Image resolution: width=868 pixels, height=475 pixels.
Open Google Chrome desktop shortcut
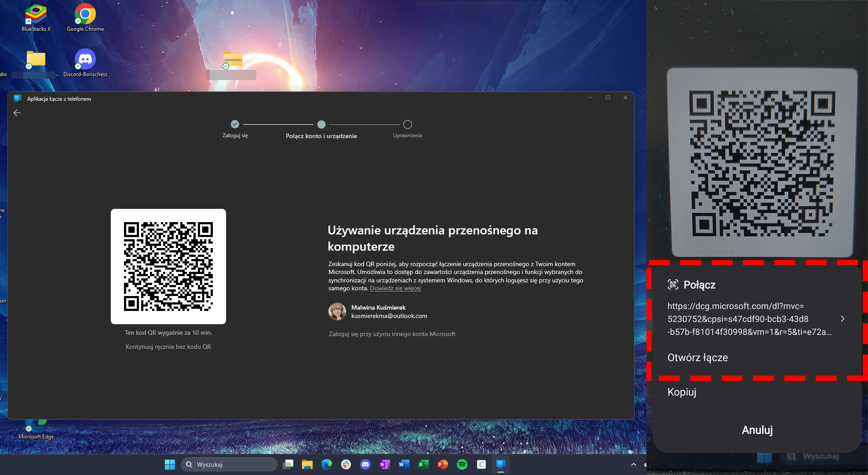[85, 18]
